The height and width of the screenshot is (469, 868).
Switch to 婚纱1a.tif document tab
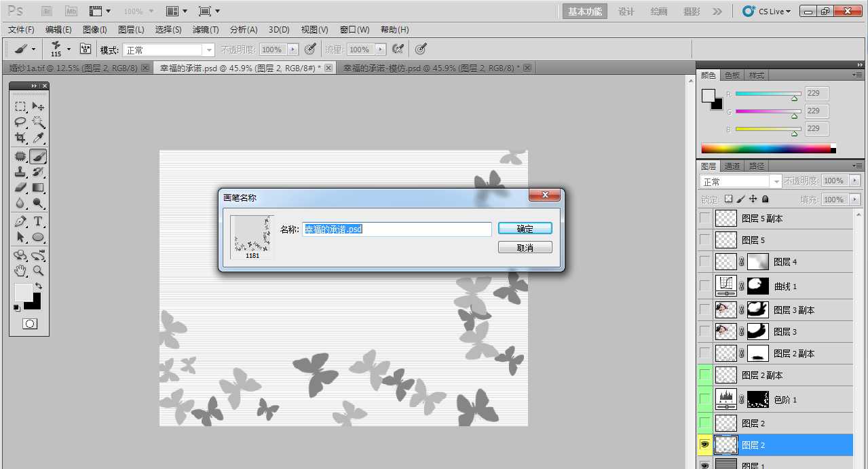coord(73,69)
